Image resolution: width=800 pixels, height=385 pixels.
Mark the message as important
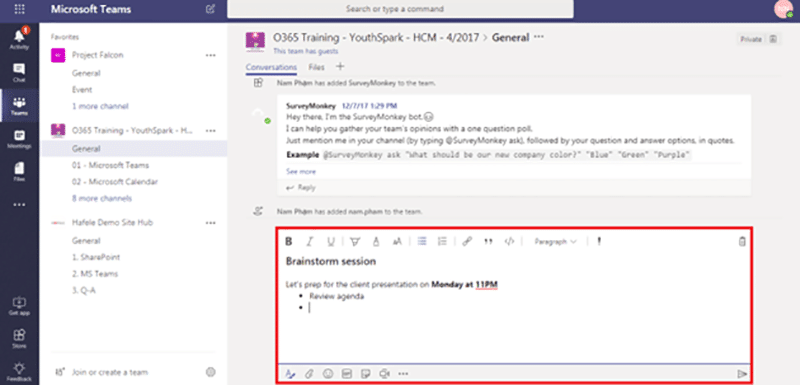[599, 242]
